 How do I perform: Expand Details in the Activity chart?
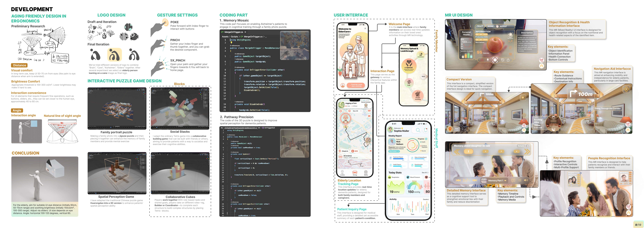426,199
